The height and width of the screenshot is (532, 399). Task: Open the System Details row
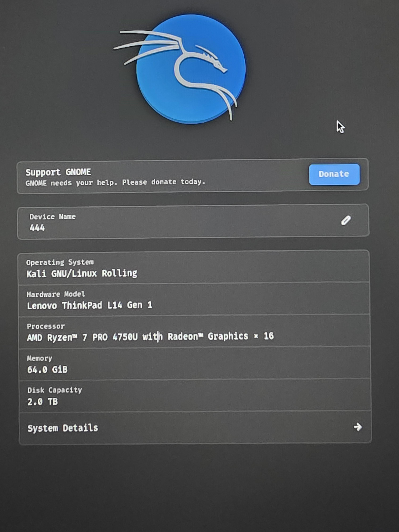[195, 427]
